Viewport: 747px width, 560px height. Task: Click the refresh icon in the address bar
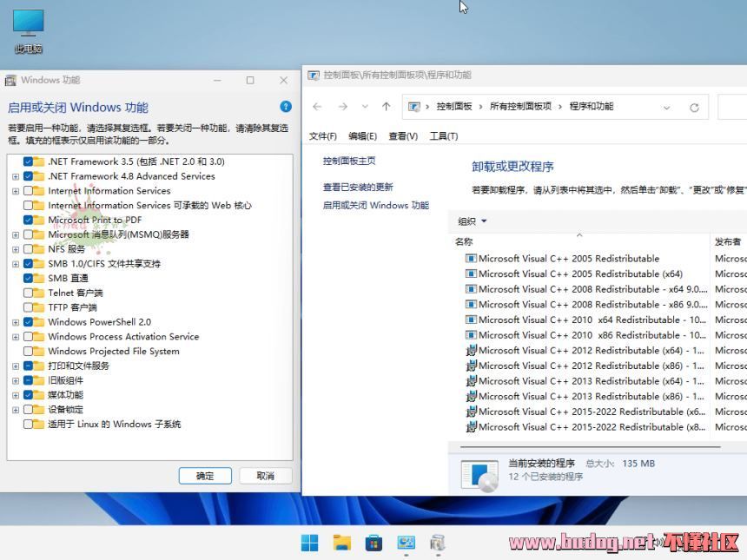coord(694,106)
